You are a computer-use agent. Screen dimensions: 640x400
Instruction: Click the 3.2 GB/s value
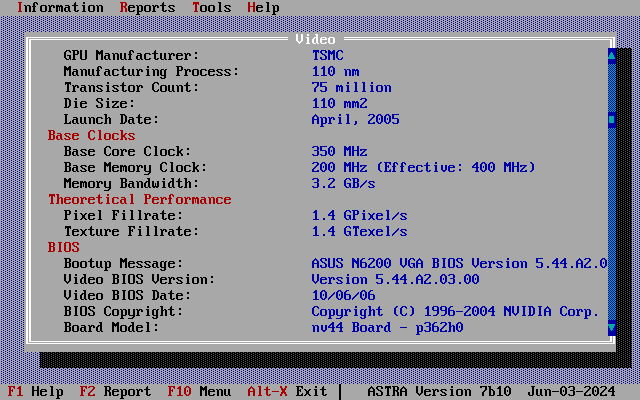click(343, 183)
